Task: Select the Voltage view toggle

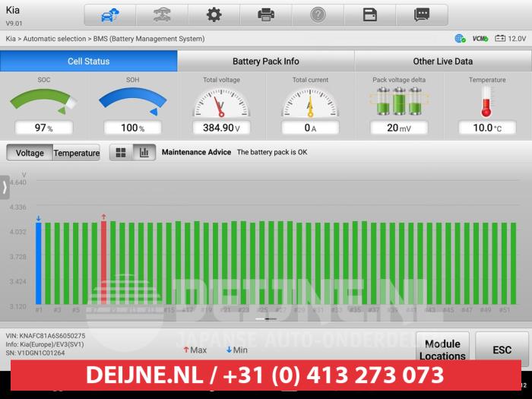Action: coord(30,153)
